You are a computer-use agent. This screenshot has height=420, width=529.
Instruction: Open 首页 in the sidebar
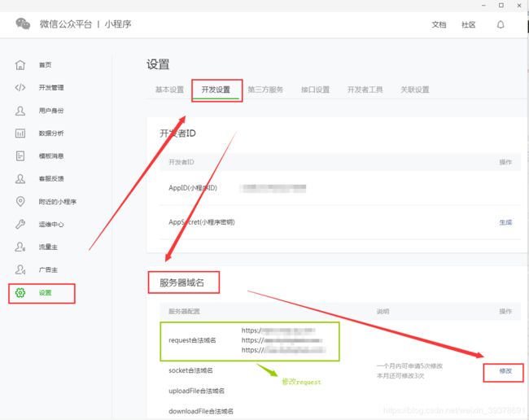(x=46, y=65)
